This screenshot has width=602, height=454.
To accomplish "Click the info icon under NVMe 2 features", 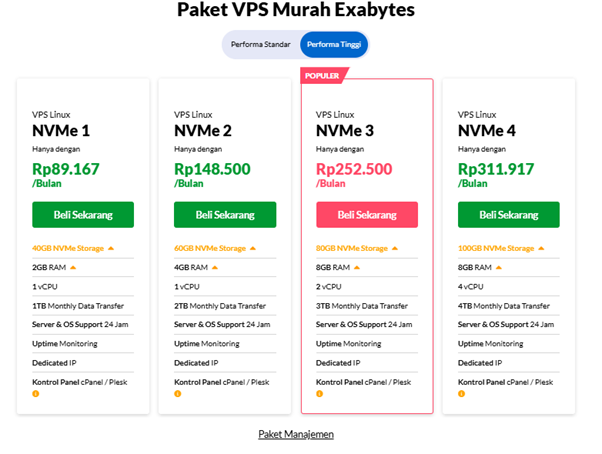I will click(x=178, y=394).
